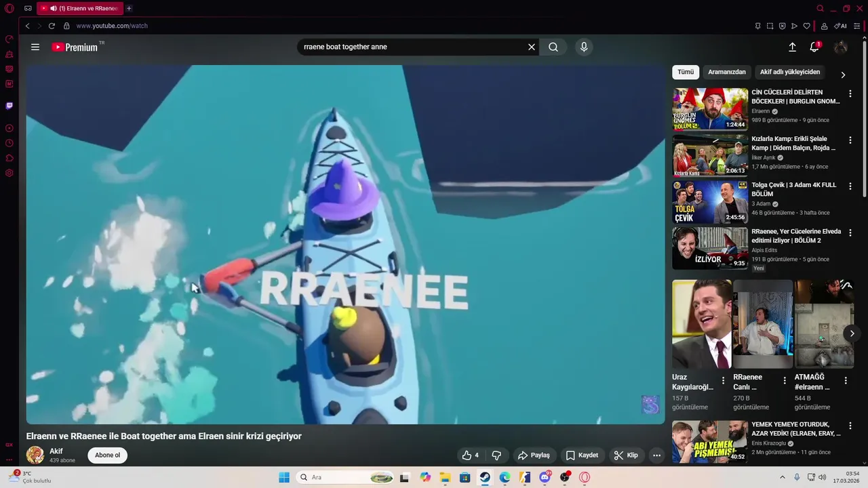Subscribe with Abone ol button
Screen dimensions: 868x488
(107, 455)
